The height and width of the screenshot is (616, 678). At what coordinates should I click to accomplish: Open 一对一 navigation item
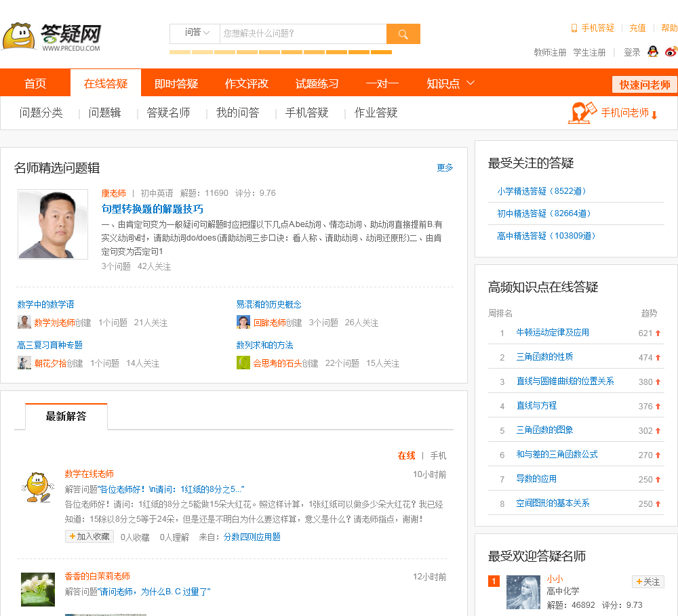382,83
